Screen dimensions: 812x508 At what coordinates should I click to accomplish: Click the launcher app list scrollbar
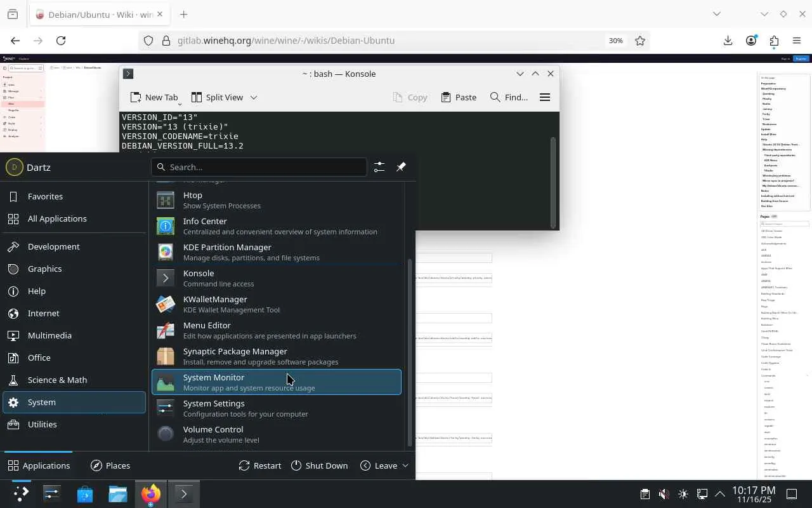tap(409, 352)
